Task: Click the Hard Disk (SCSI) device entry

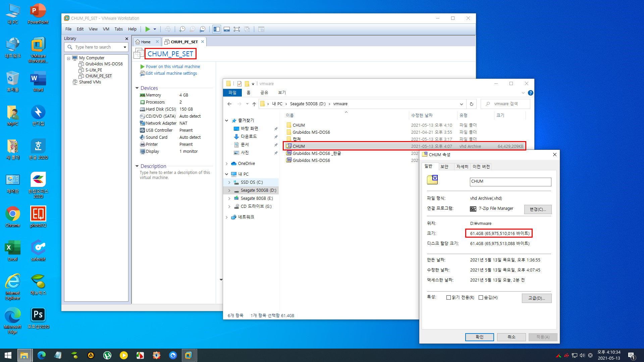Action: click(161, 109)
